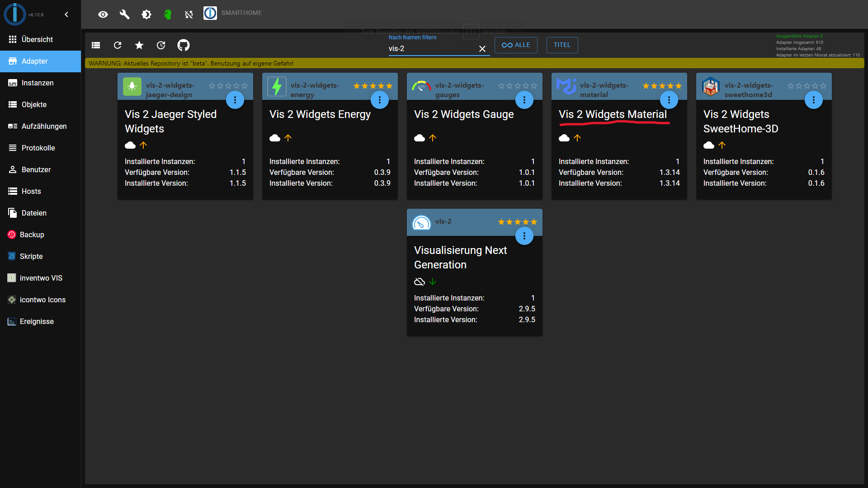Collapse the sidebar with the chevron arrow
The height and width of the screenshot is (488, 868).
(x=66, y=14)
